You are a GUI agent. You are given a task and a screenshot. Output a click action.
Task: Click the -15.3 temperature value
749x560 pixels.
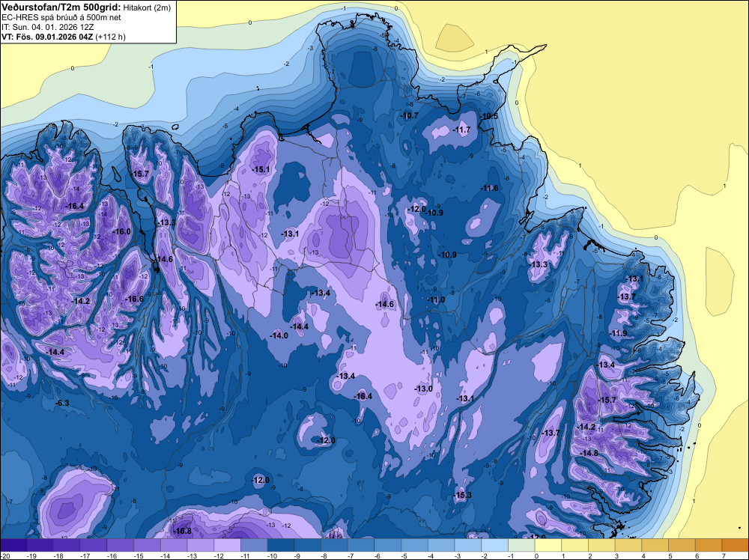[462, 495]
